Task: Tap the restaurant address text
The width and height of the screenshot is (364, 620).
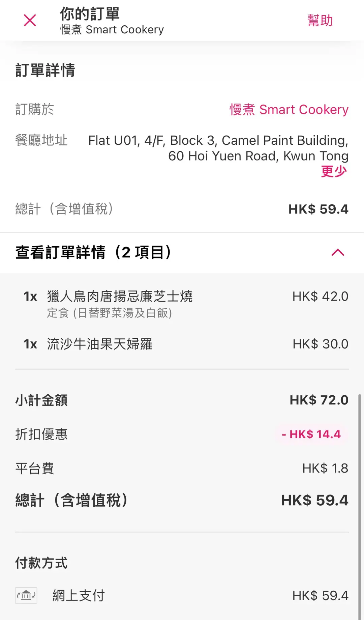Action: click(x=218, y=148)
